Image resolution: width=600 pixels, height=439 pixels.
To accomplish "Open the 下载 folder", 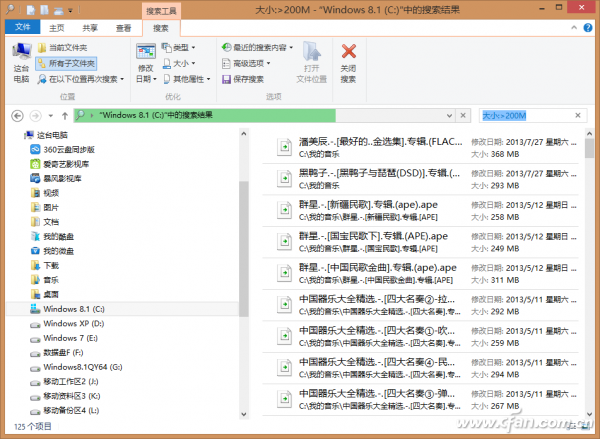I will point(45,266).
